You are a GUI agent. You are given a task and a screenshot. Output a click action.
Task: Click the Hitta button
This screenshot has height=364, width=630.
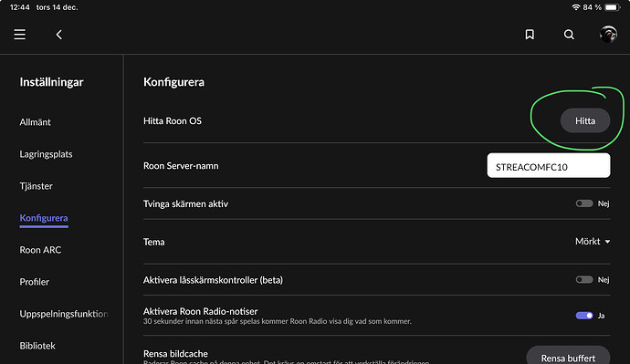[585, 120]
